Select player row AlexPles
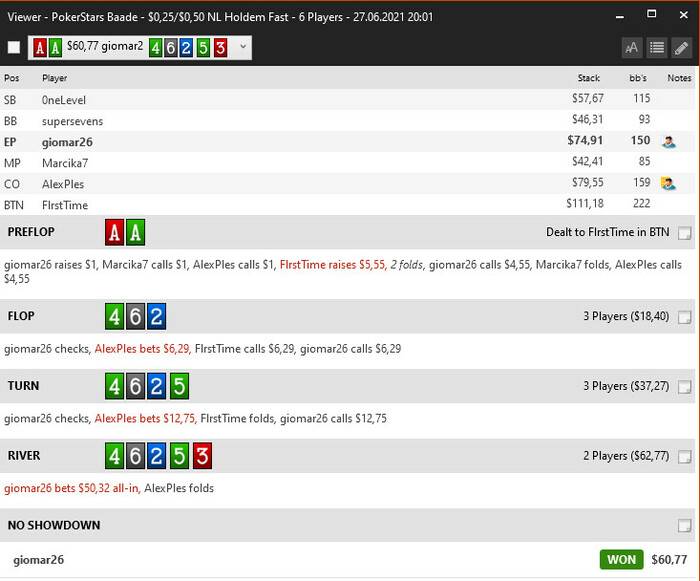This screenshot has width=700, height=581. (347, 183)
